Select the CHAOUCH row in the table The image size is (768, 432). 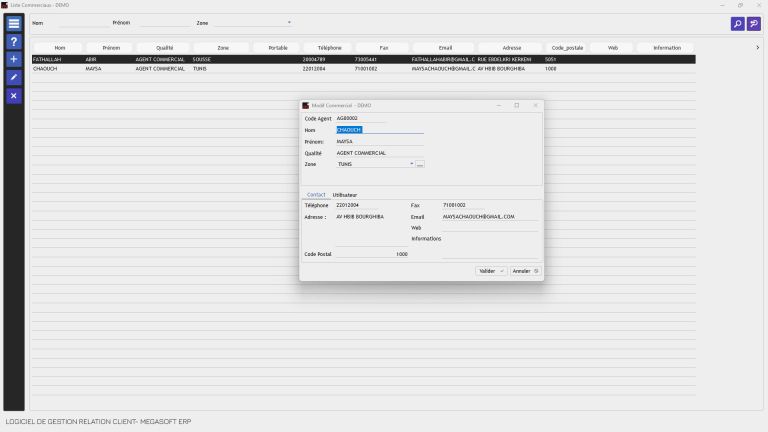point(363,69)
